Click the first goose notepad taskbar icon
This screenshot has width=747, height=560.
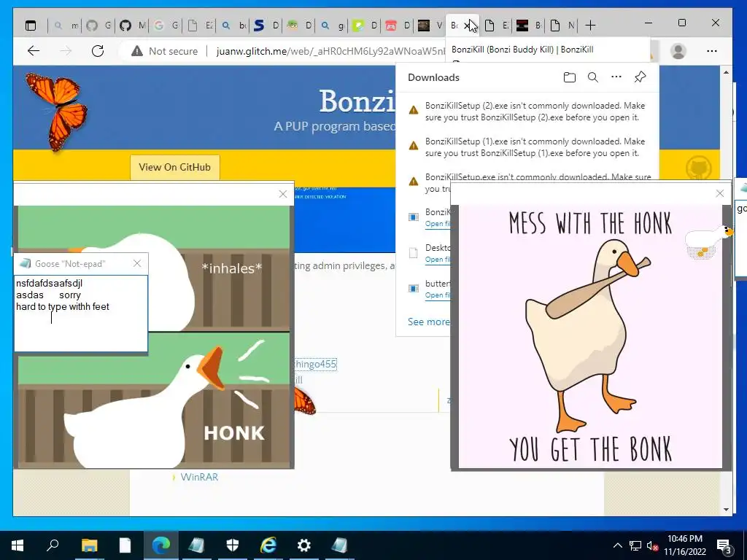click(196, 545)
